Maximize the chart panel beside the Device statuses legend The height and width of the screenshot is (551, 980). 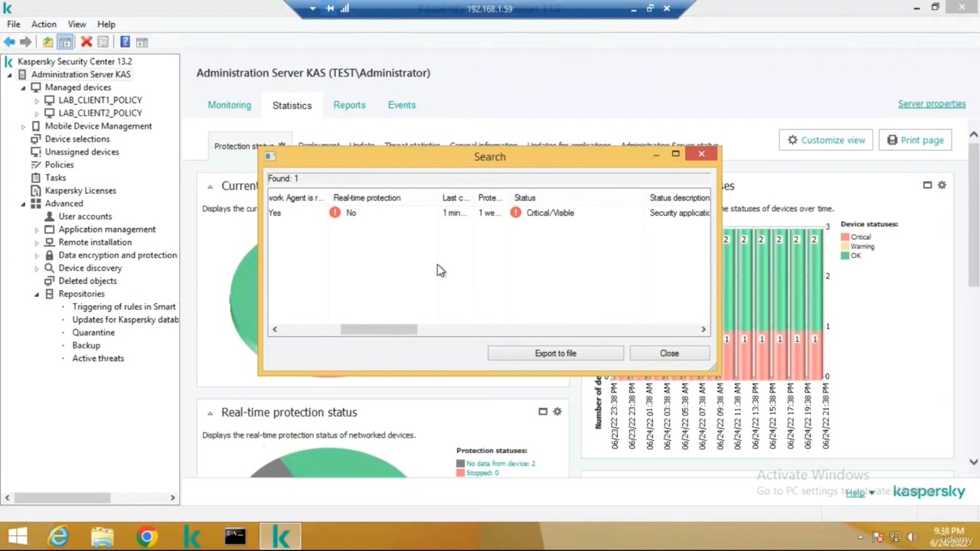pos(927,185)
